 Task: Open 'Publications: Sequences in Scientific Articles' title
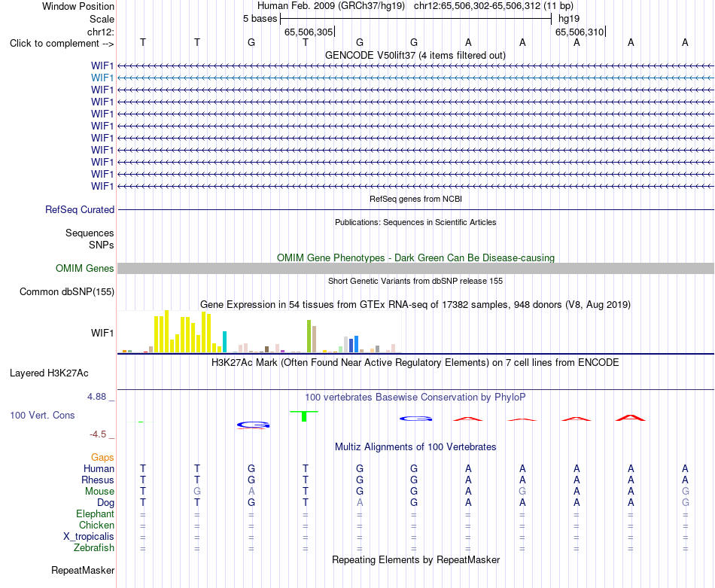click(x=415, y=222)
